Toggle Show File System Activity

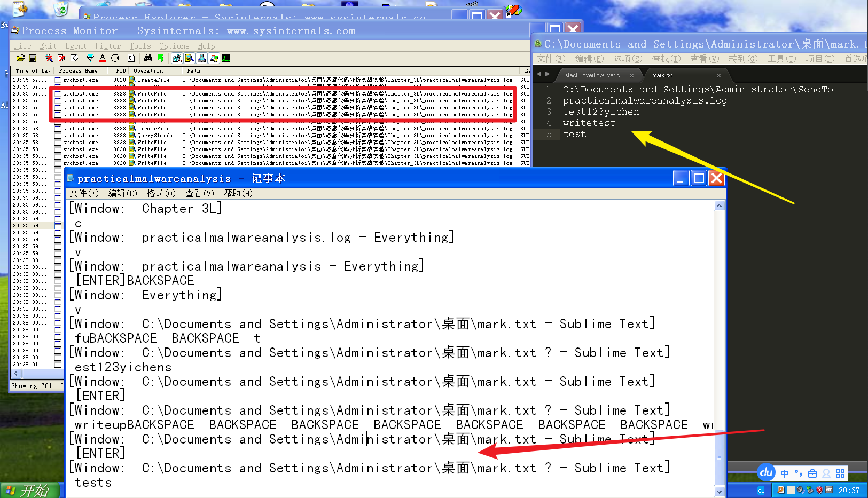190,58
